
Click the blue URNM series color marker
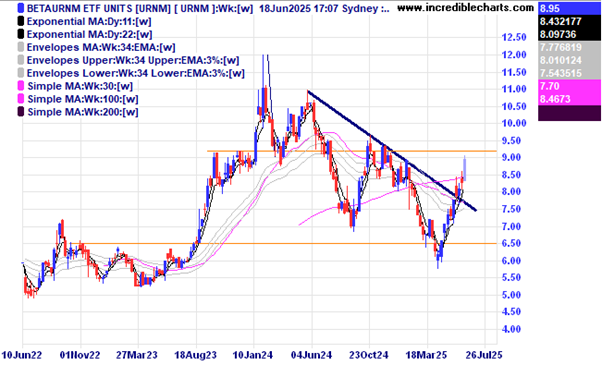[21, 8]
